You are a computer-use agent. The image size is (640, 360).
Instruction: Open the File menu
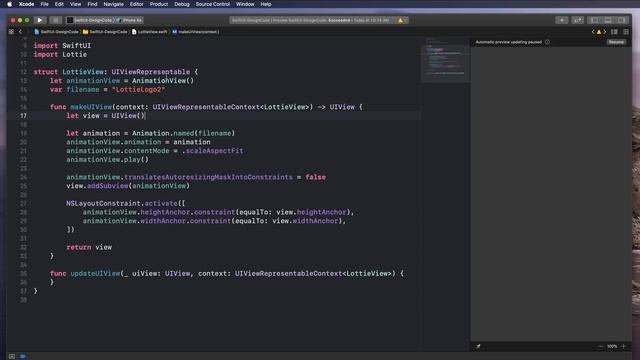pos(44,4)
